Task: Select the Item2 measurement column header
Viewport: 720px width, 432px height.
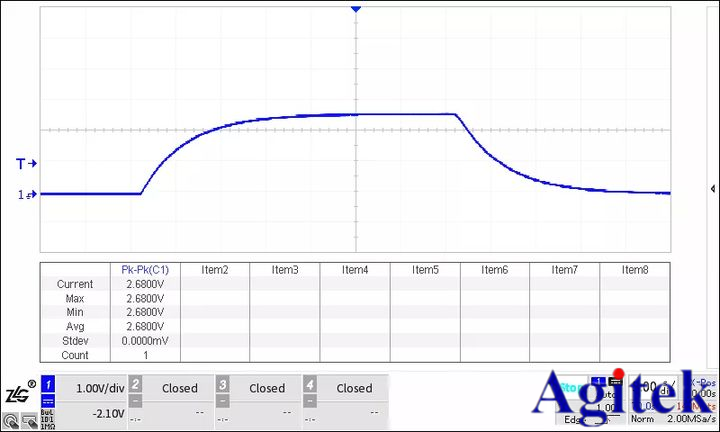Action: (215, 270)
